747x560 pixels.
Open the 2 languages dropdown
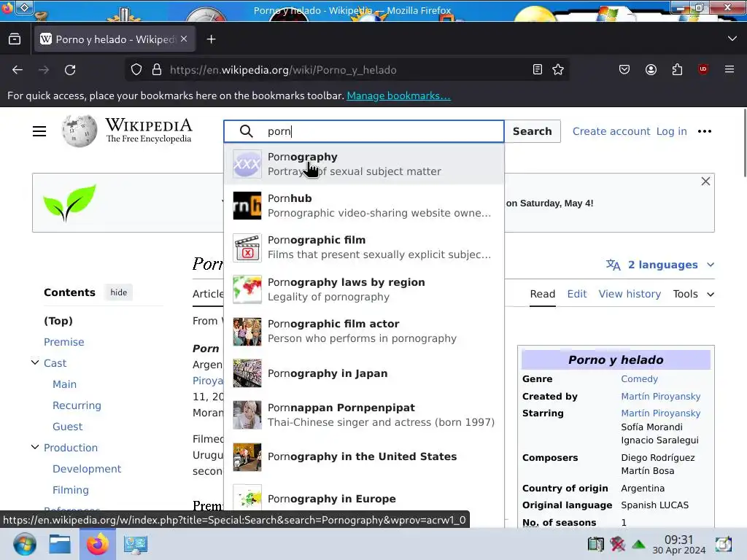[x=660, y=265]
